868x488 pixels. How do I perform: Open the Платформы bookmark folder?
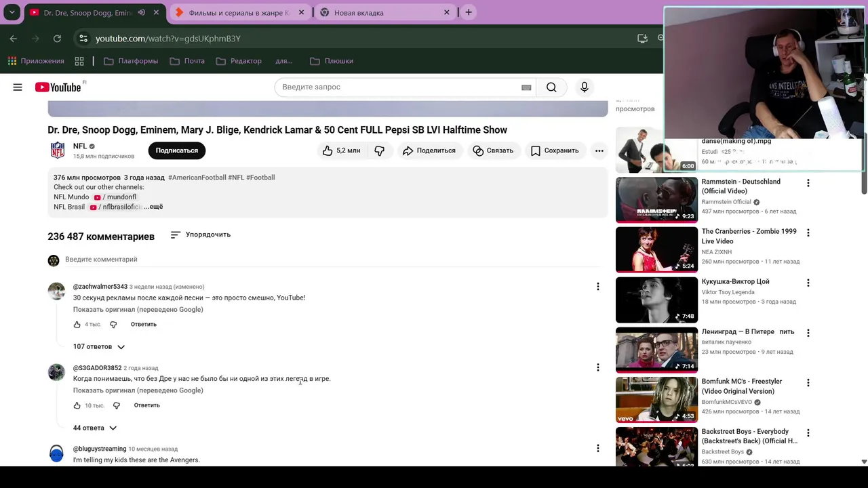coord(131,61)
